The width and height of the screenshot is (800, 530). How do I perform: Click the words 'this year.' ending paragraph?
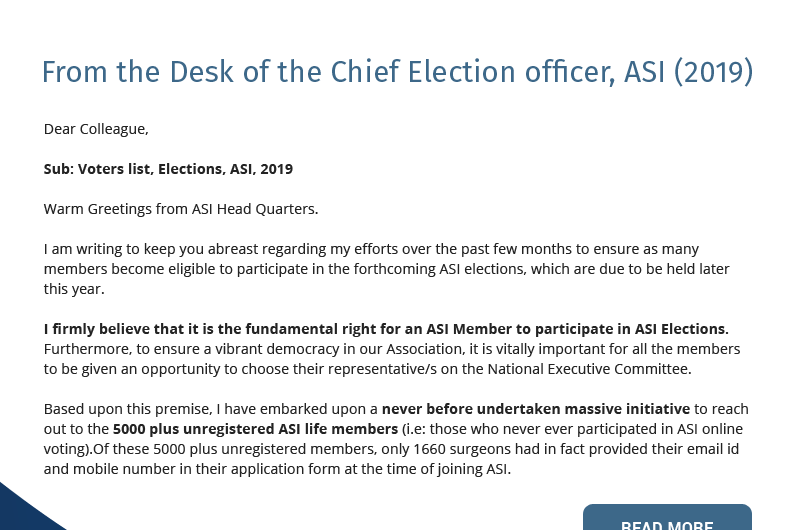pos(74,289)
